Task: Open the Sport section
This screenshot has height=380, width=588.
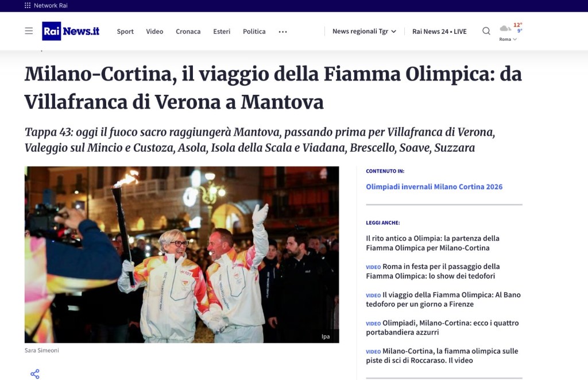Action: (x=125, y=32)
